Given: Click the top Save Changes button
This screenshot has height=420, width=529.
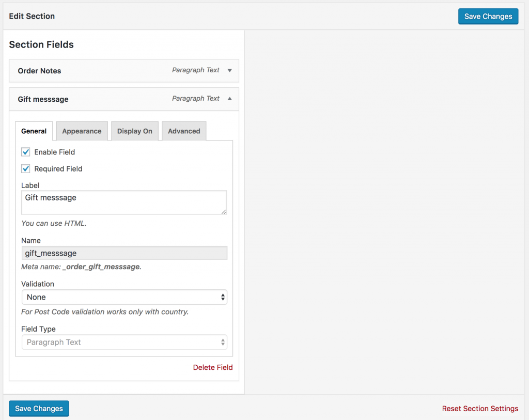Looking at the screenshot, I should (x=488, y=16).
